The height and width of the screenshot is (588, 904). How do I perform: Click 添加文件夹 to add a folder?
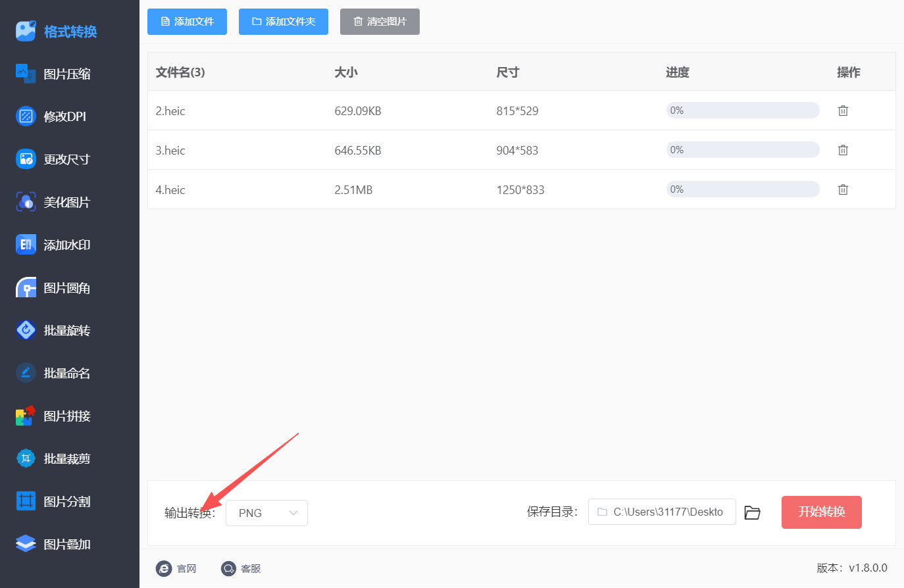(x=284, y=22)
